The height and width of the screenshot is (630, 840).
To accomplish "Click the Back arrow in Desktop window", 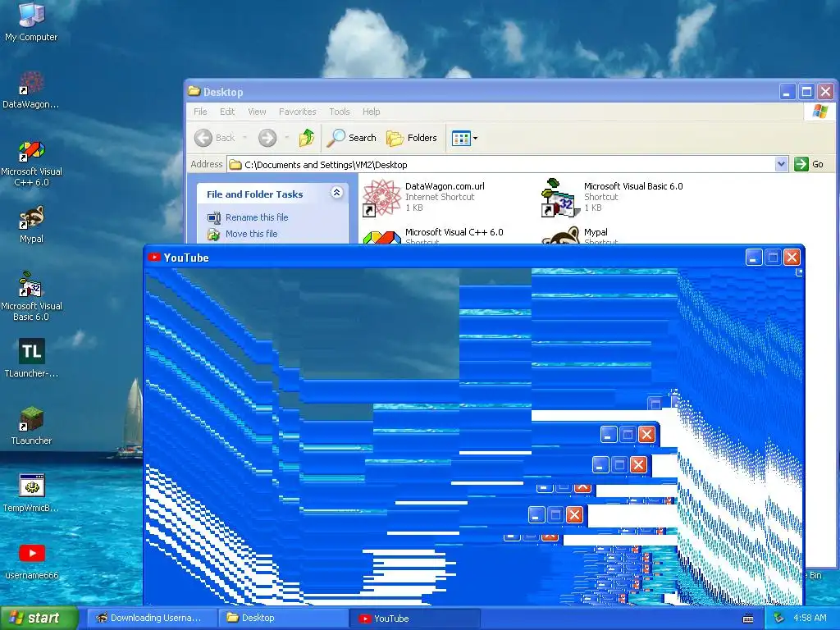I will (214, 138).
